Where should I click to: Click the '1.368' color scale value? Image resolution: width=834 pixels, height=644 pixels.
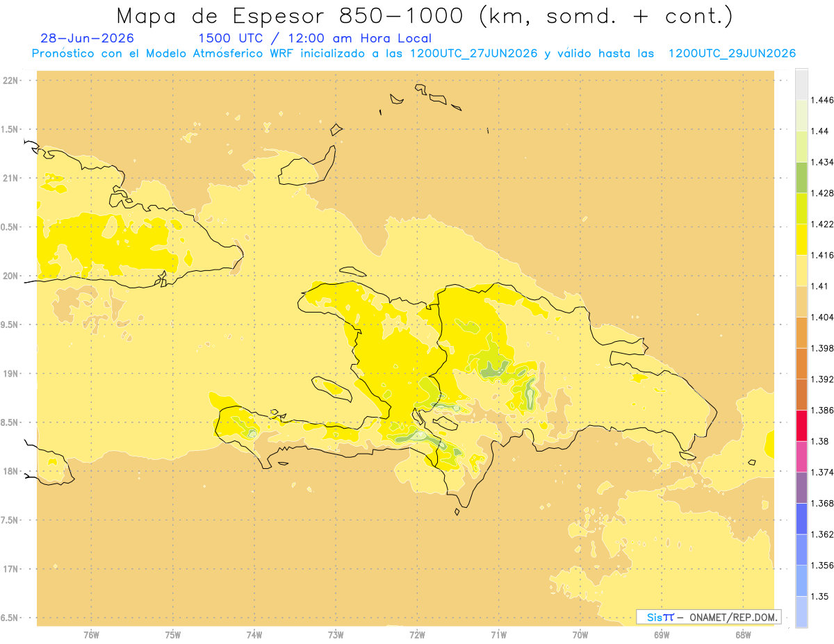point(821,504)
